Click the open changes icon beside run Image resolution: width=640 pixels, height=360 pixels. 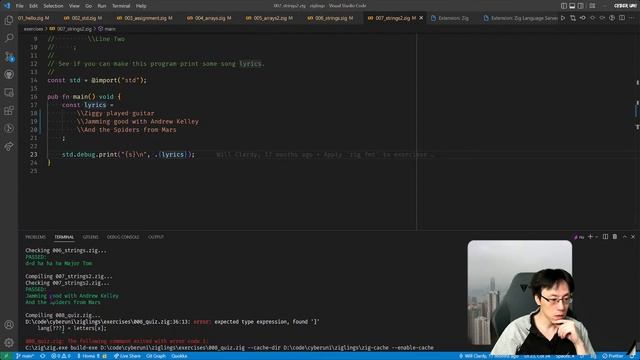tap(573, 18)
